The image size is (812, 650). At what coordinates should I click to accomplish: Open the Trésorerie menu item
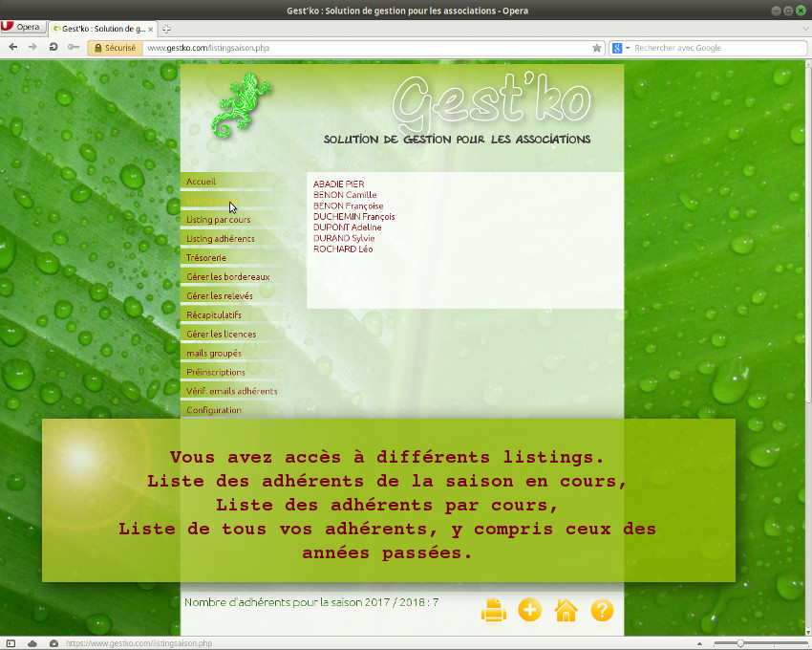click(206, 258)
